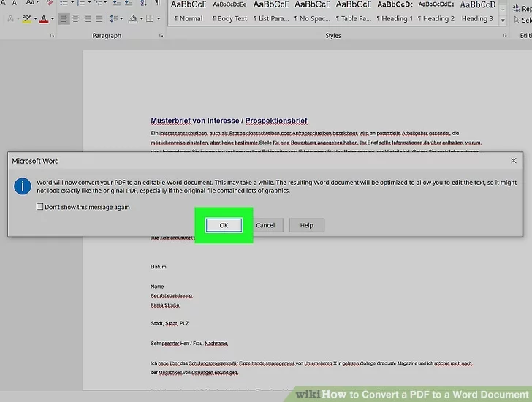Click the Sort icon
This screenshot has height=402, width=532.
pos(143,3)
